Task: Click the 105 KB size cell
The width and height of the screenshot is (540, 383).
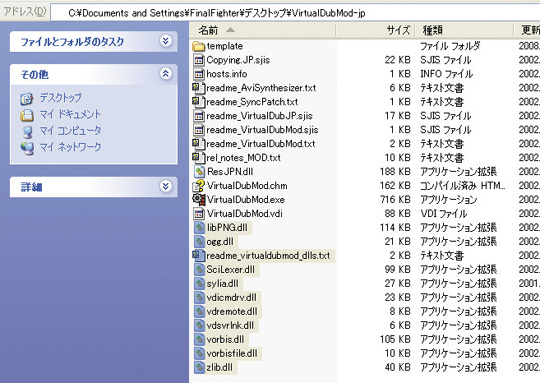Action: pyautogui.click(x=395, y=340)
